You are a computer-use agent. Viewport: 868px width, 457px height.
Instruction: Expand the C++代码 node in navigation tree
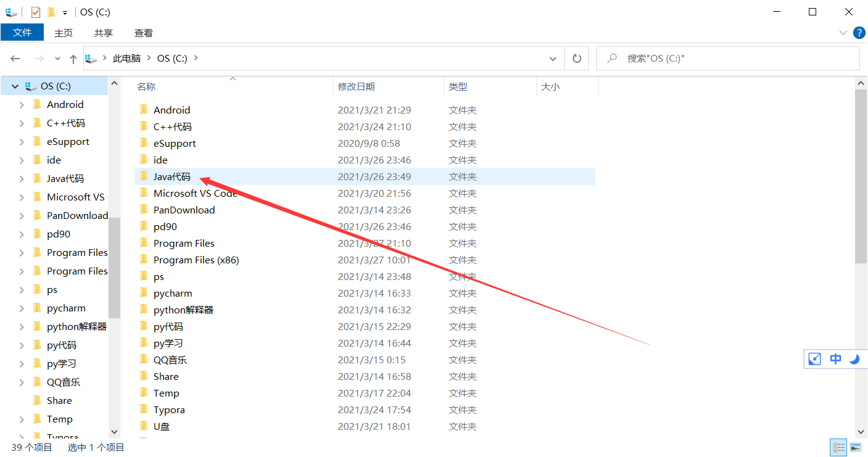click(22, 123)
